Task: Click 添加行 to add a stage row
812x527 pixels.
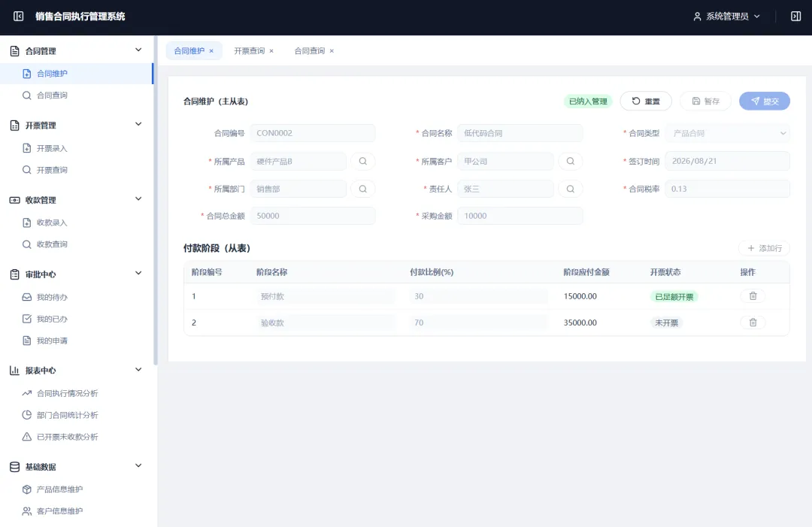Action: [765, 249]
